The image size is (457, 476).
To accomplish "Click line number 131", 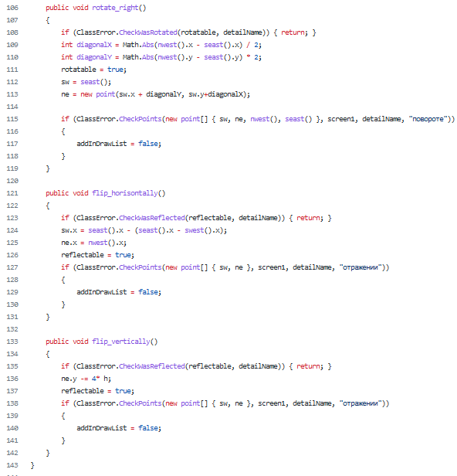I will pyautogui.click(x=12, y=318).
